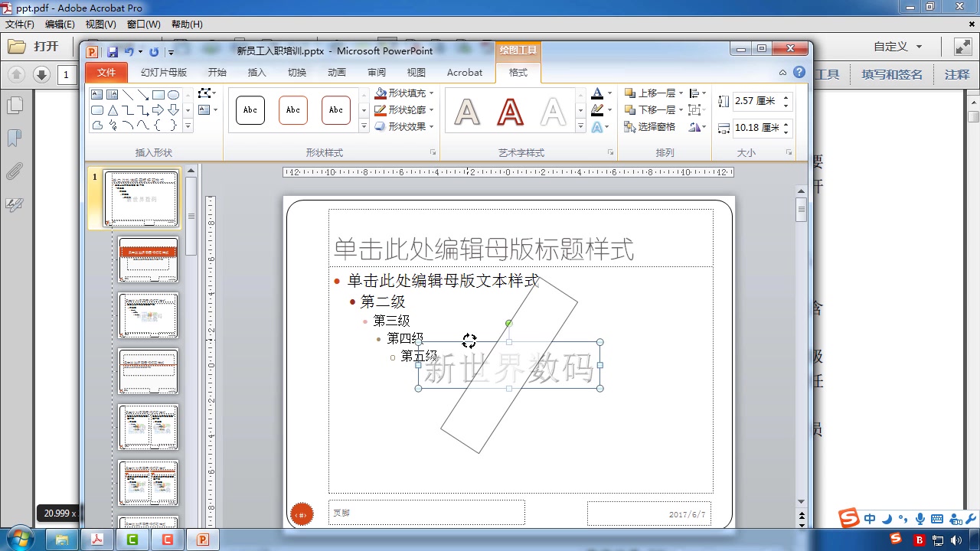
Task: Select the 形状轮廓 (Shape Outline) tool
Action: 406,109
